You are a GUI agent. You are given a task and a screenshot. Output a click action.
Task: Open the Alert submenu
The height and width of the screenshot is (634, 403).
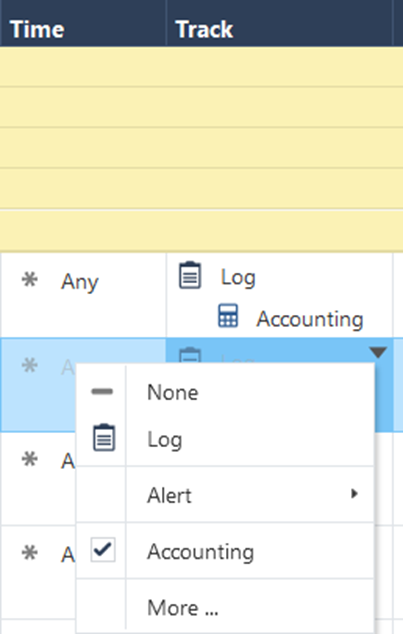(x=225, y=495)
